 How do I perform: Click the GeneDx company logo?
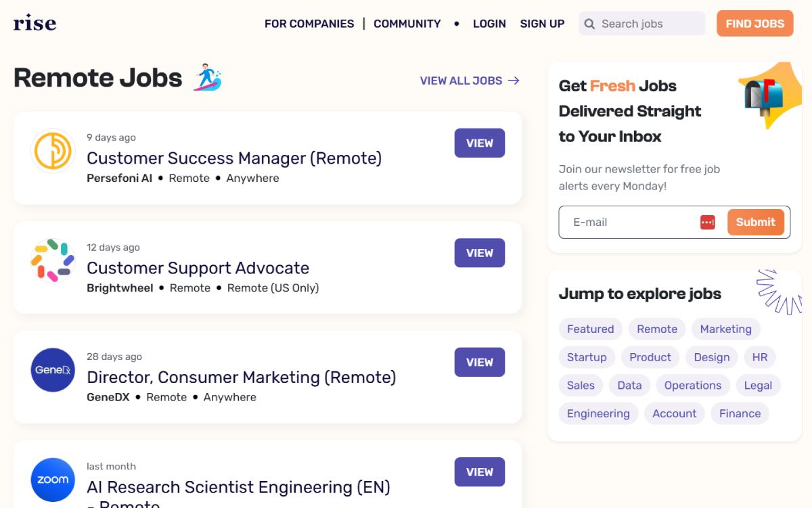pyautogui.click(x=53, y=370)
